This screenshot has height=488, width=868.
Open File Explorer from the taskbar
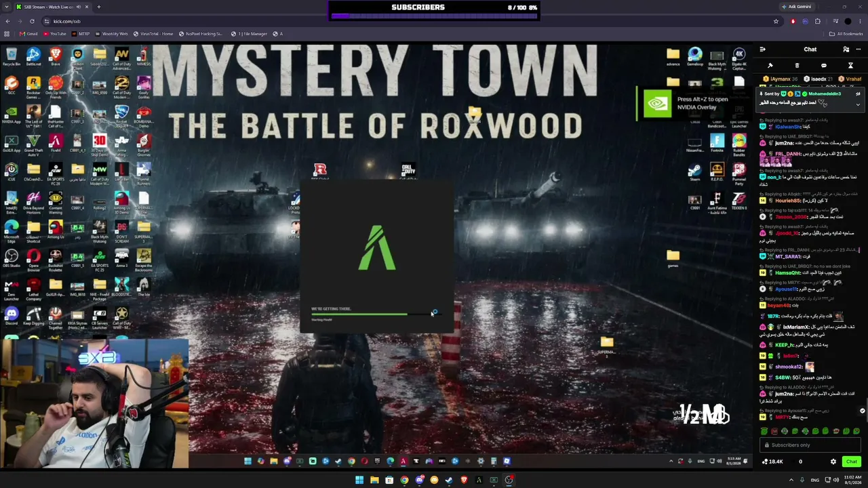coord(374,480)
